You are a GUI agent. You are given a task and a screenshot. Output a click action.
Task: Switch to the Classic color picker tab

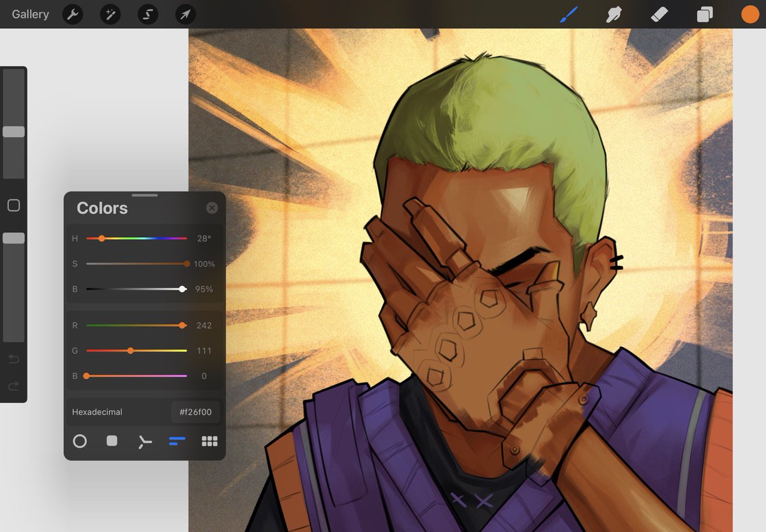tap(112, 441)
